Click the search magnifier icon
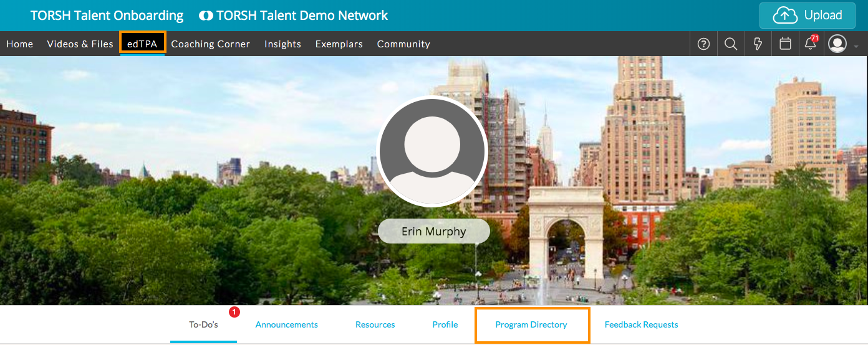 (731, 44)
